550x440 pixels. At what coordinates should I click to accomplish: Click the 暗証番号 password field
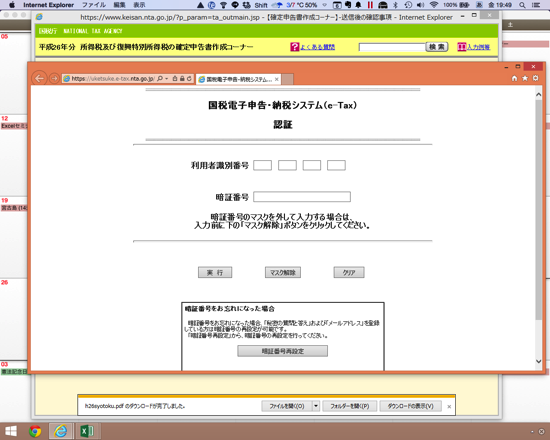tap(302, 196)
